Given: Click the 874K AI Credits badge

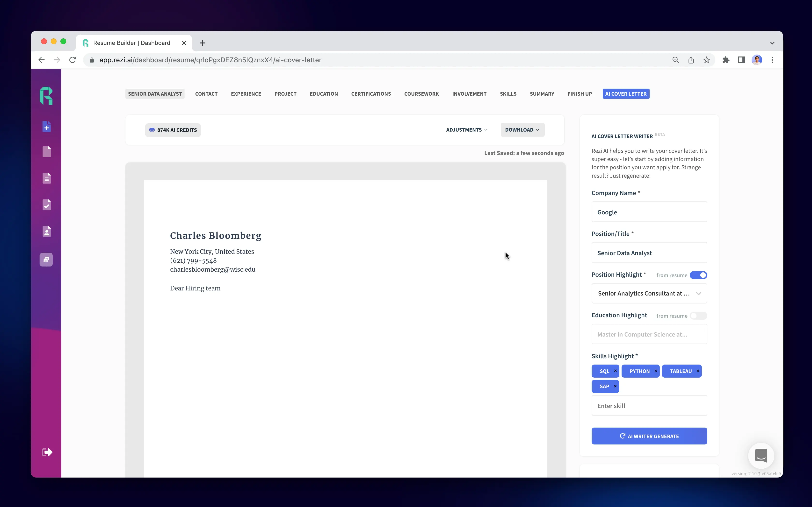Looking at the screenshot, I should tap(173, 130).
